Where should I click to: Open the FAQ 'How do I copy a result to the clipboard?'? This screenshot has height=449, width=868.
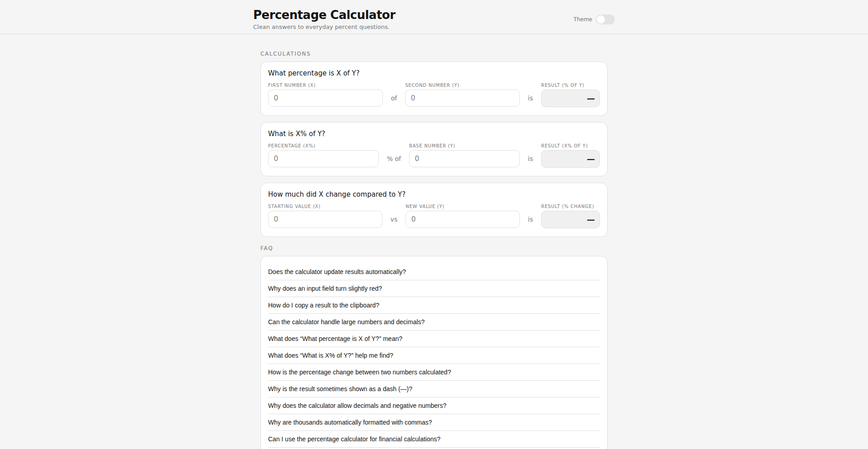click(x=324, y=305)
